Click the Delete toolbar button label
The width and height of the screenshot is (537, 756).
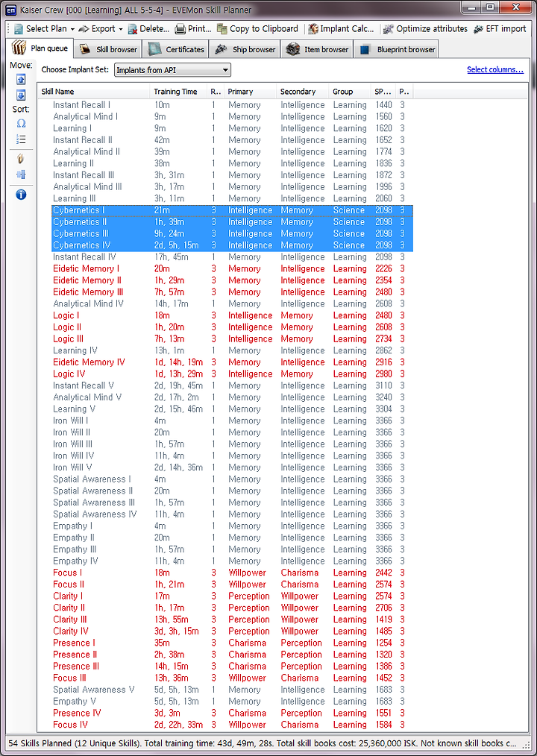[154, 29]
